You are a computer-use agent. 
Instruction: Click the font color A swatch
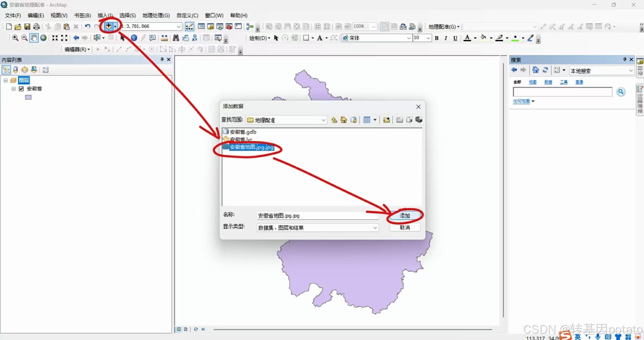[x=467, y=38]
